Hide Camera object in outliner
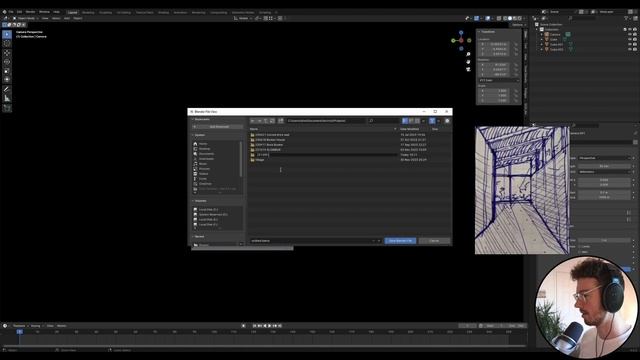Viewport: 640px width, 360px height. (x=630, y=35)
